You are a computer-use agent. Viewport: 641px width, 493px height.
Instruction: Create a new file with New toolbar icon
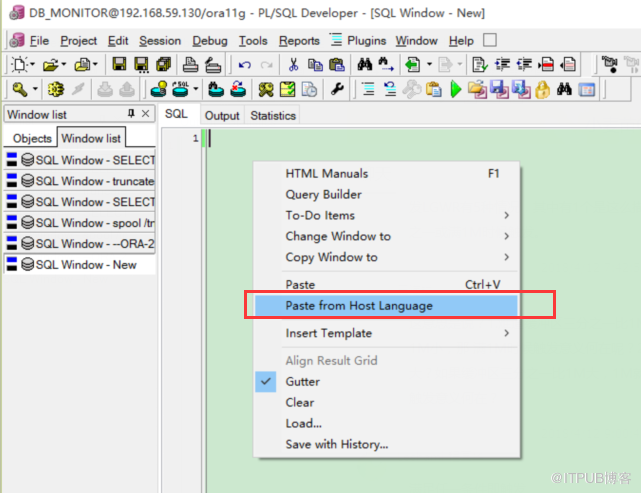19,65
